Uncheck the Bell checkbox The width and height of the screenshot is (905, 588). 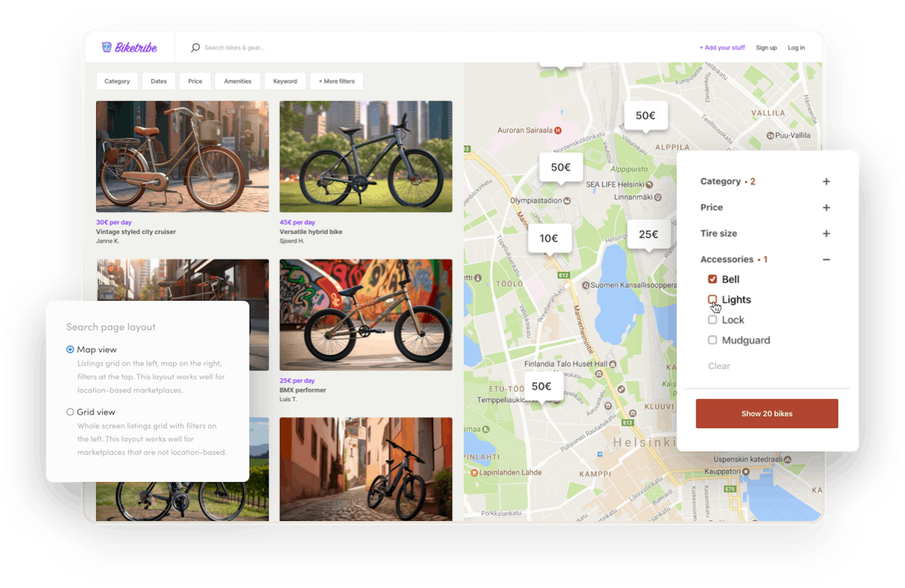[713, 279]
